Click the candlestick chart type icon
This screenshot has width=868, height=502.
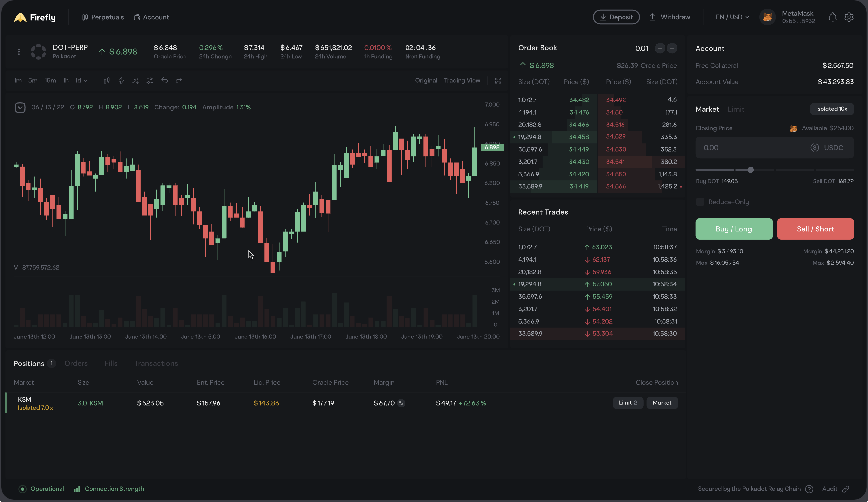point(107,80)
